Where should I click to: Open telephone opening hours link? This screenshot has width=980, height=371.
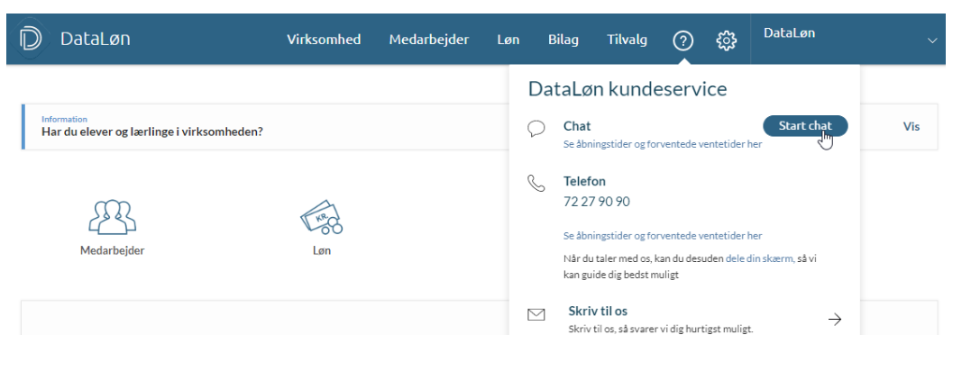(662, 236)
